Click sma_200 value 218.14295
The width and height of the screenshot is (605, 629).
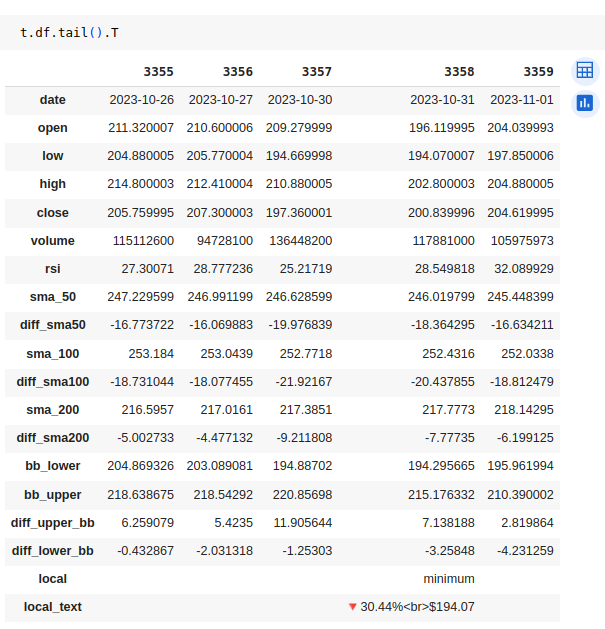pos(524,410)
